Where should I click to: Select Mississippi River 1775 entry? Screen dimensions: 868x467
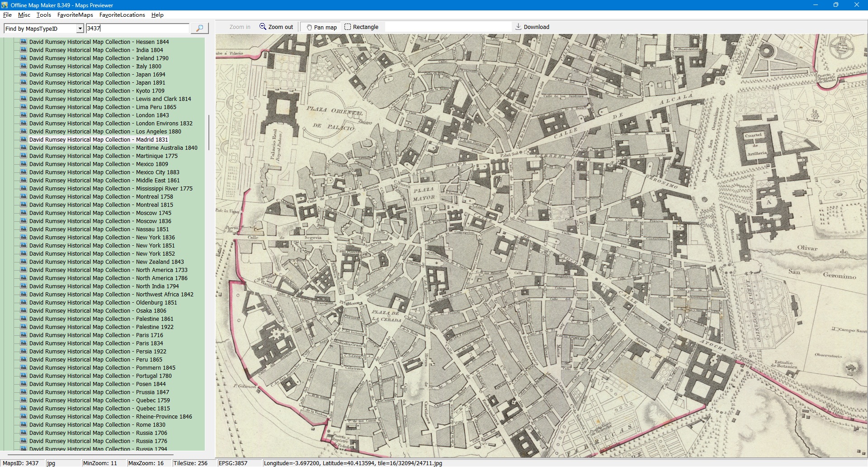coord(111,188)
